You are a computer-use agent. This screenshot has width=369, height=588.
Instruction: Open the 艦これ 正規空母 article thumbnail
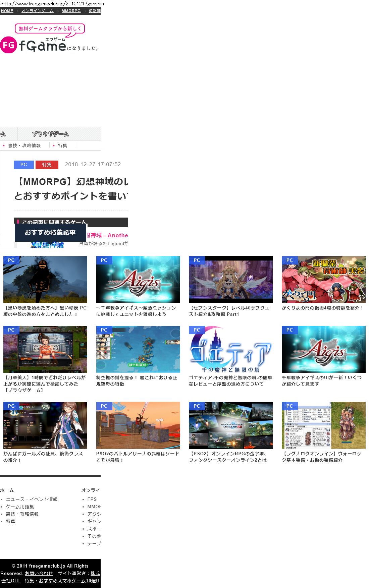click(138, 349)
